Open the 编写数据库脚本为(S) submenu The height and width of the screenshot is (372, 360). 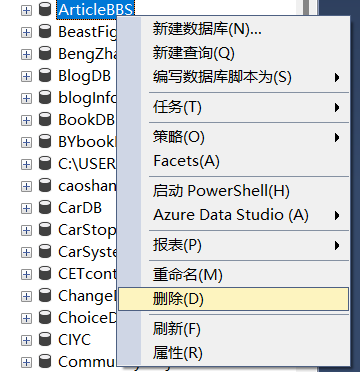coord(233,77)
